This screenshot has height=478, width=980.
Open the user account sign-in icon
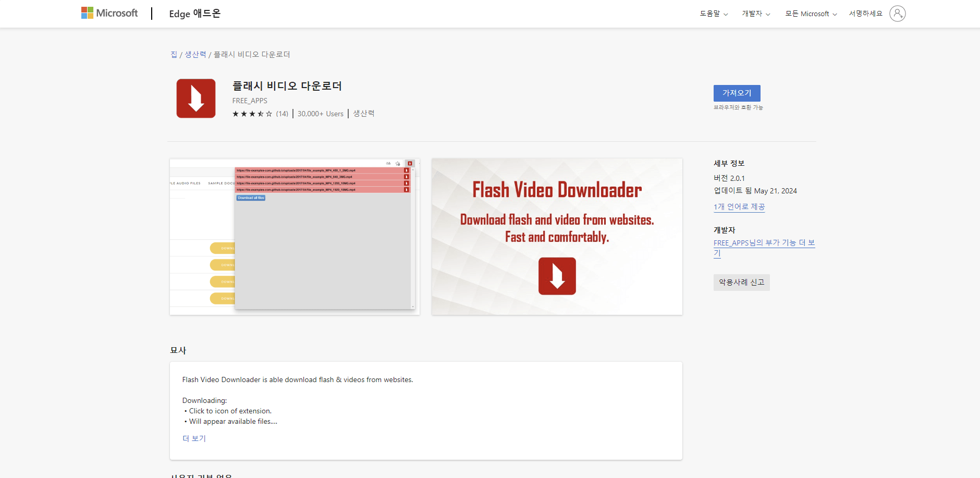pos(897,13)
